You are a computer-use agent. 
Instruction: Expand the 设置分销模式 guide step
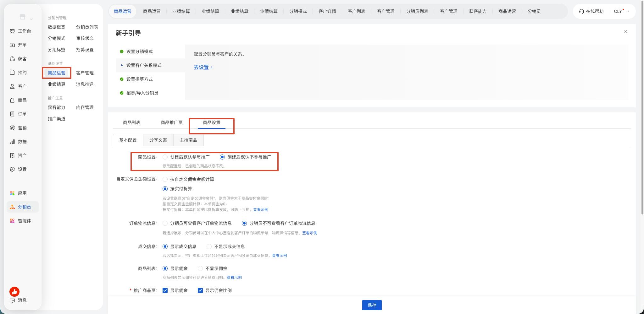click(150, 51)
